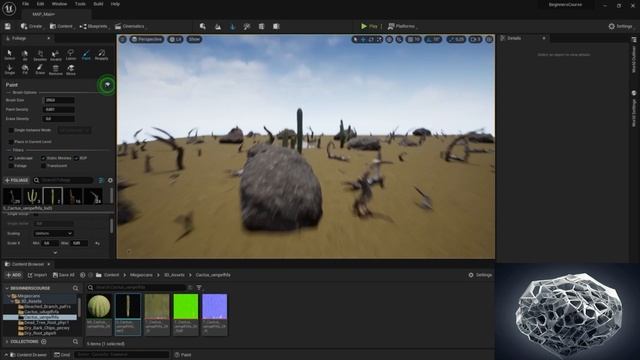
Task: Select the Fill foliage tool
Action: tap(25, 69)
